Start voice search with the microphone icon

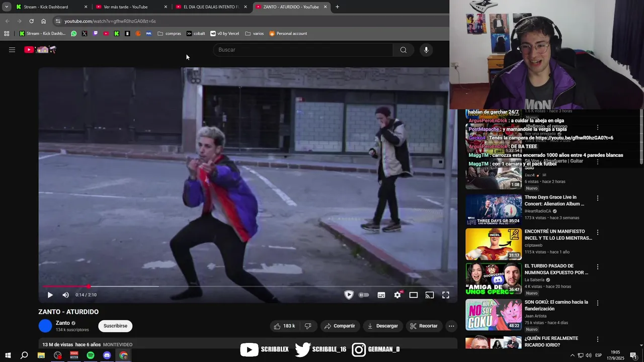coord(426,50)
